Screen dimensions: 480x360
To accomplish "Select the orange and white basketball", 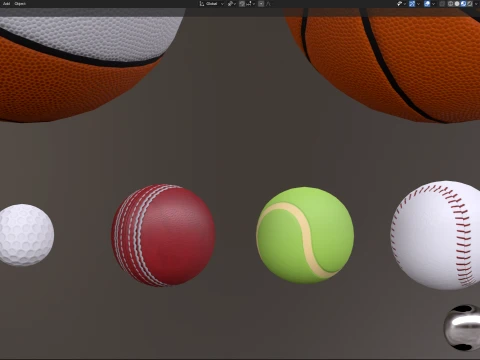I will tap(80, 67).
